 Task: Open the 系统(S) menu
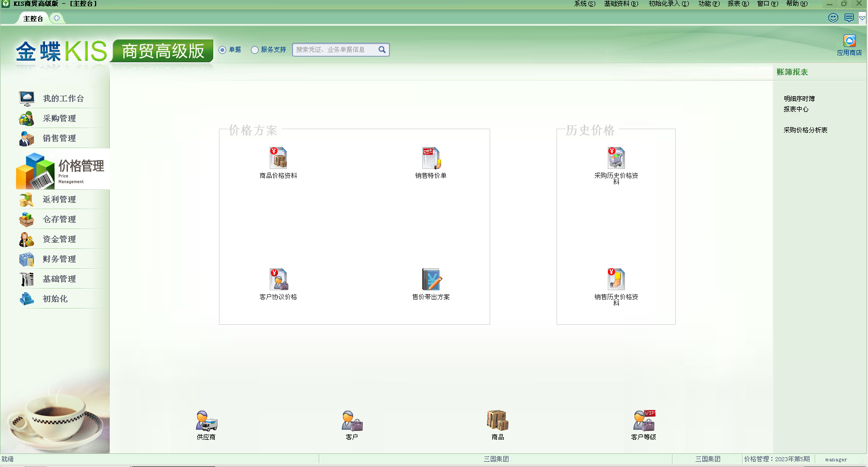[x=585, y=4]
